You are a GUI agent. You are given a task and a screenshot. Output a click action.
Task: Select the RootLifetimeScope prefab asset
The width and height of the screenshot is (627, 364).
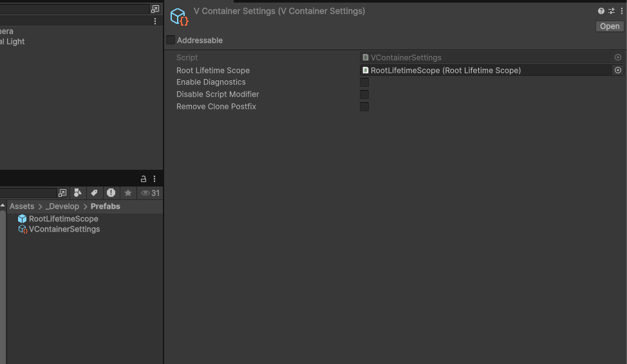pyautogui.click(x=63, y=219)
